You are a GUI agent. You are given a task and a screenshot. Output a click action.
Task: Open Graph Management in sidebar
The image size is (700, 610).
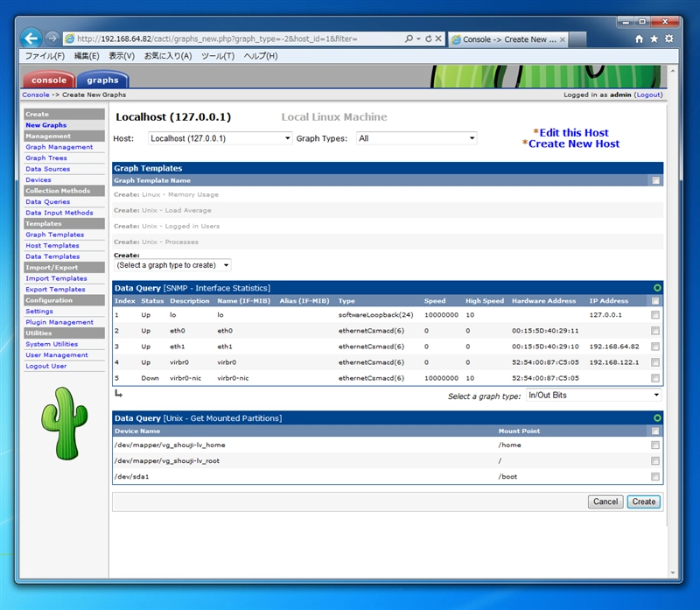[x=59, y=147]
